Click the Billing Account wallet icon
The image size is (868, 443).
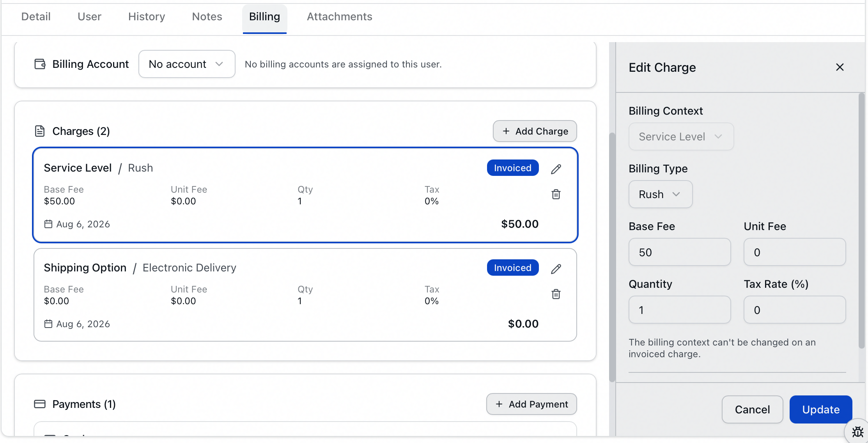pos(40,64)
